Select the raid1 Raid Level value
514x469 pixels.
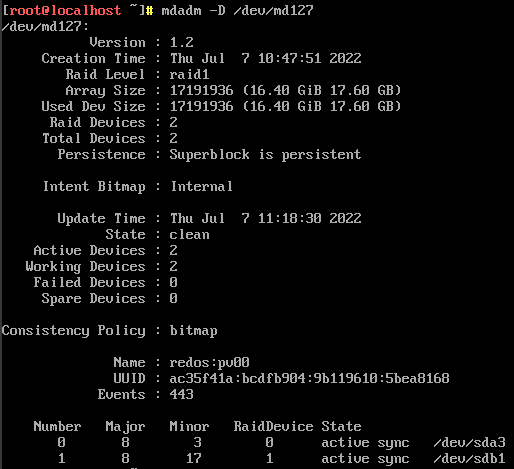coord(189,74)
